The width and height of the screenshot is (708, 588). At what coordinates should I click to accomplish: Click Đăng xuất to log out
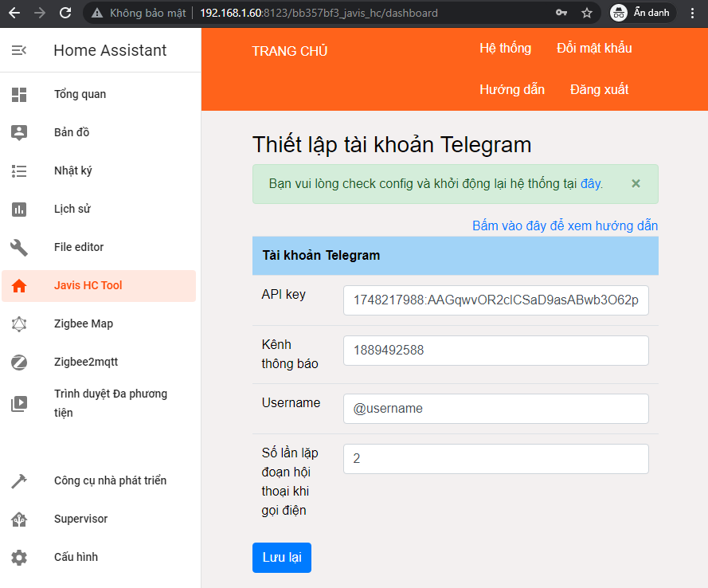pyautogui.click(x=599, y=89)
